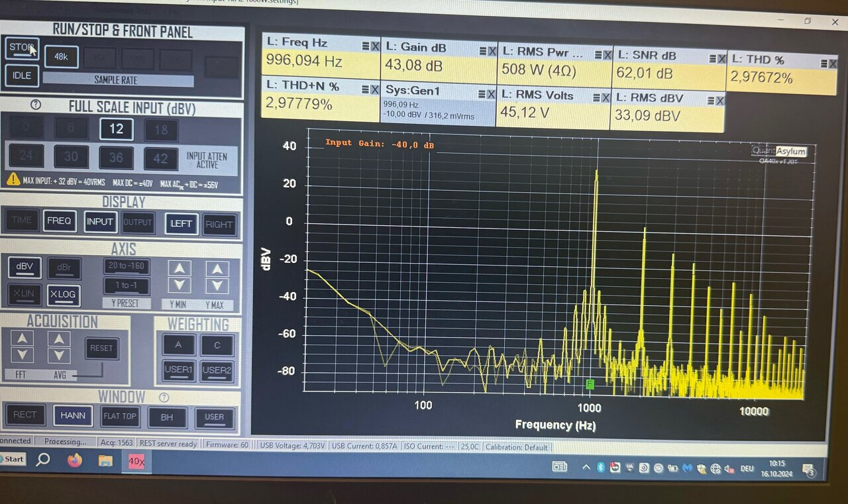This screenshot has height=504, width=848.
Task: Close the L: Gain dB measurement tile
Action: pyautogui.click(x=492, y=50)
